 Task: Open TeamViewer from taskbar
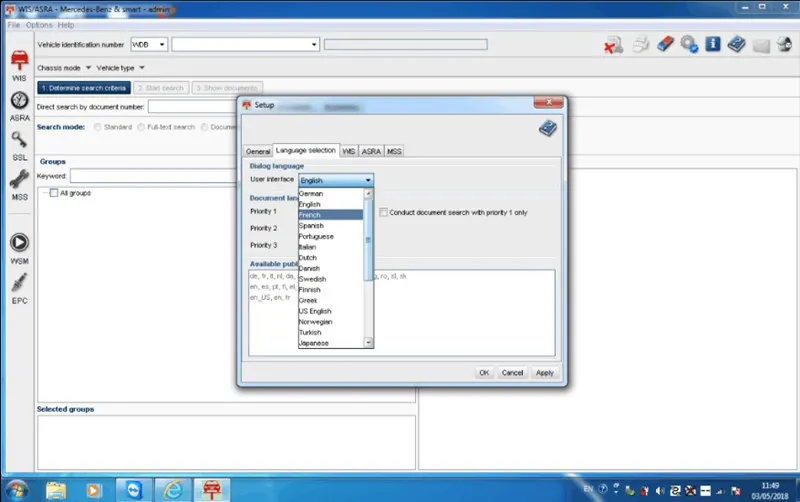134,490
